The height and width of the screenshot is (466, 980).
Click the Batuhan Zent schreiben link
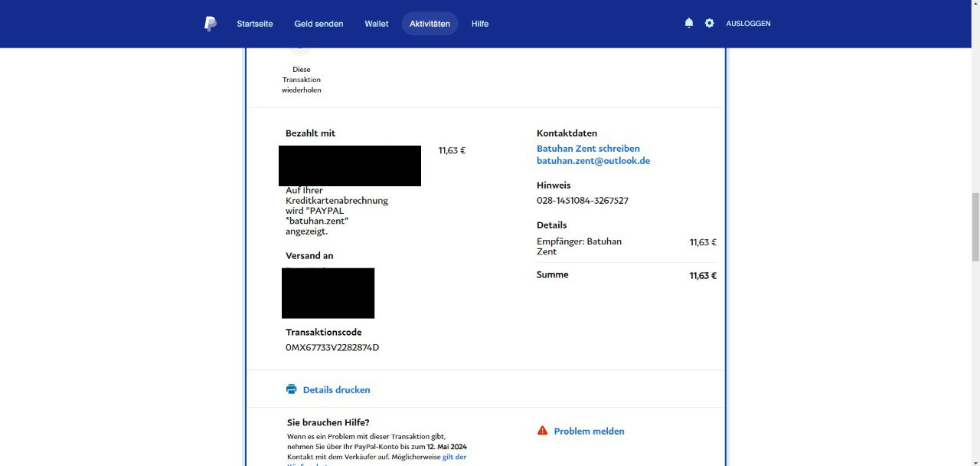pos(588,149)
